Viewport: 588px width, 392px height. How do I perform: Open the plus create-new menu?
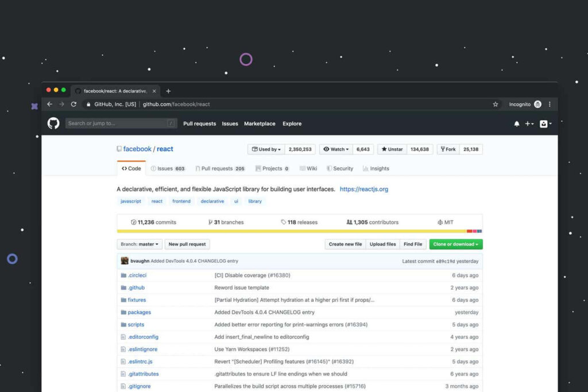click(x=529, y=124)
